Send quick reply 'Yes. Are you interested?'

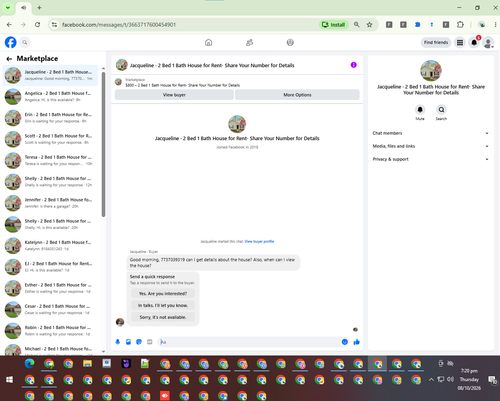[x=163, y=293]
